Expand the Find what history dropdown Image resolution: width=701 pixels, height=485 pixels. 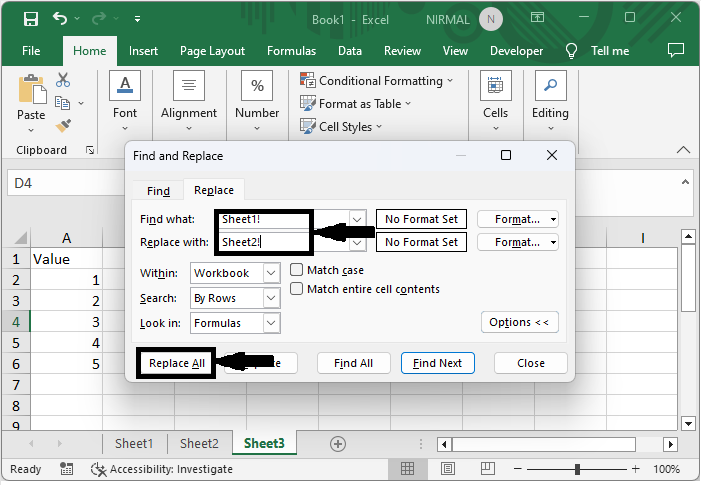(x=357, y=219)
